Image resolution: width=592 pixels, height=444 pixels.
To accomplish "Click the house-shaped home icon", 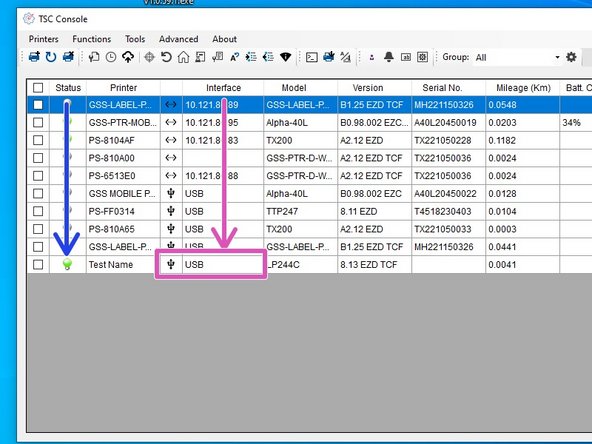I will (x=183, y=57).
